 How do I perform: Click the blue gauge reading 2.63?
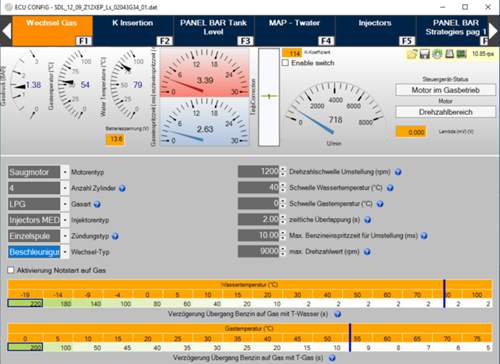pos(205,121)
